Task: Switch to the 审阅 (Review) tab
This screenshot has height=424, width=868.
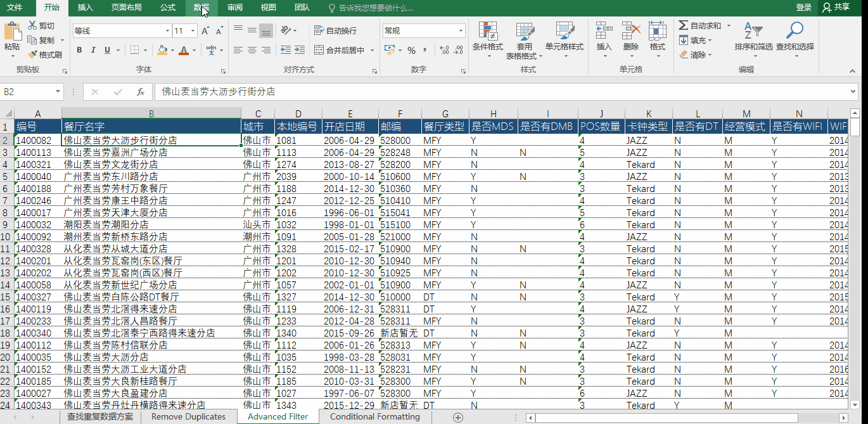Action: 235,8
